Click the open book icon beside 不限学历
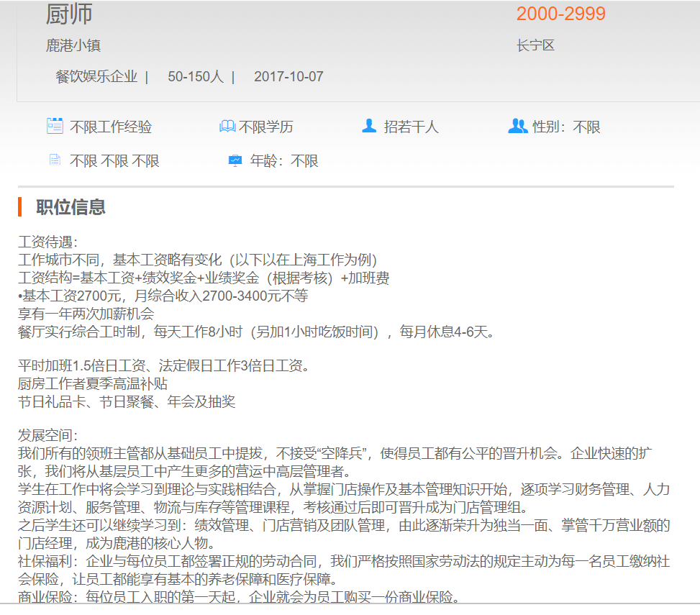The image size is (700, 615). point(227,127)
